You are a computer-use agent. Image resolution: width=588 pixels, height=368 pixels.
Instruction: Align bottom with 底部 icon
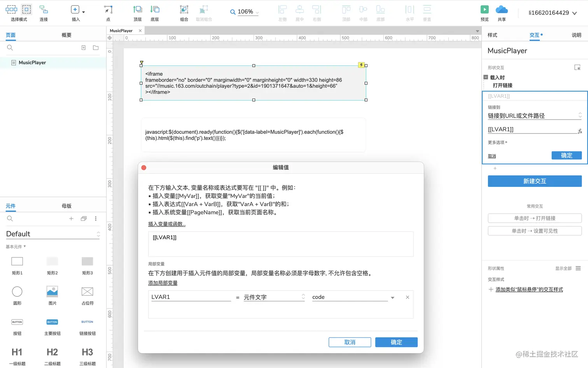click(380, 10)
